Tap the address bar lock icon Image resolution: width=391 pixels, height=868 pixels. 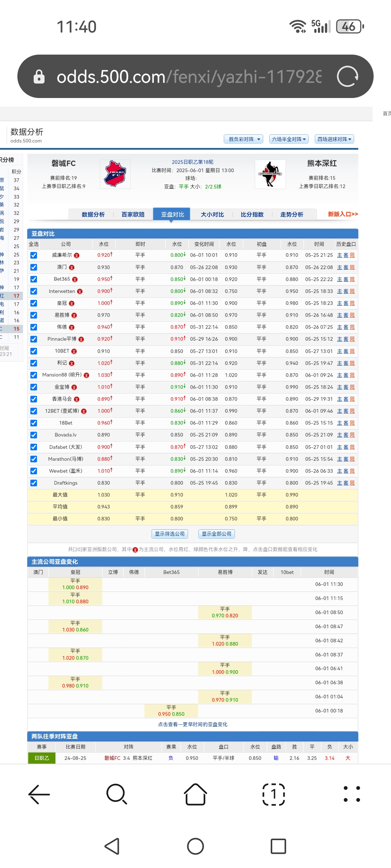pyautogui.click(x=39, y=76)
